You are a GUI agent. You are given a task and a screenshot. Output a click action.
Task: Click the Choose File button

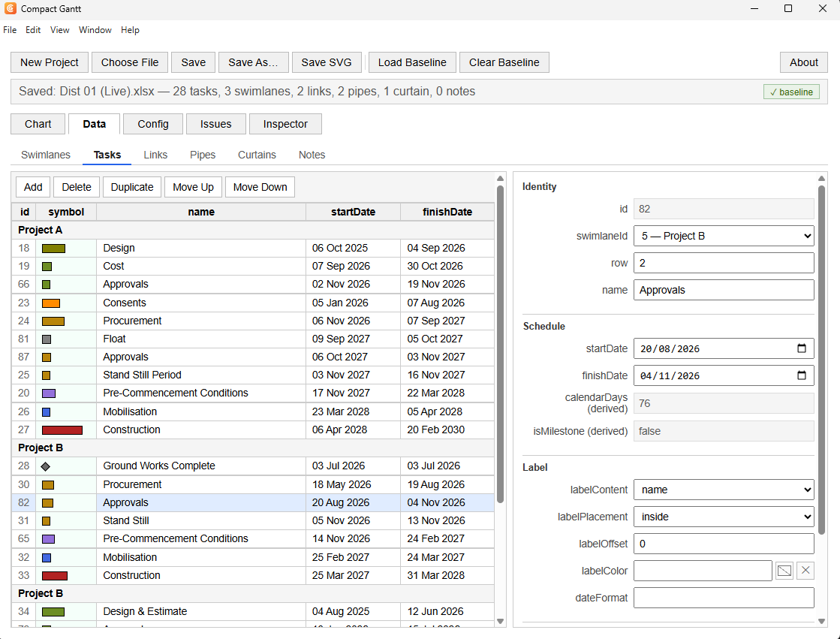pos(130,62)
